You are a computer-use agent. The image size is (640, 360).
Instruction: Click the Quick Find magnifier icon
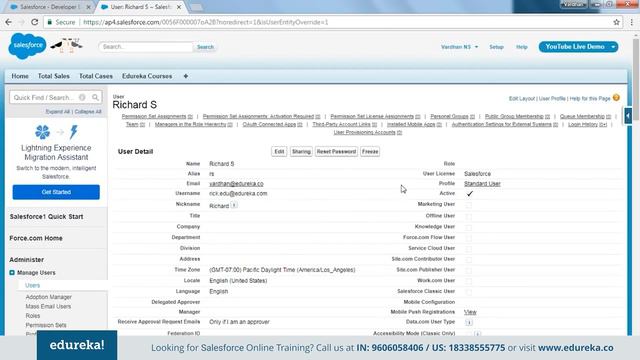pyautogui.click(x=95, y=98)
